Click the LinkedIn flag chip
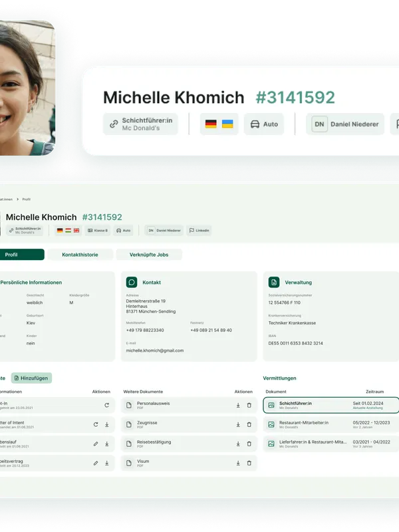 (199, 230)
